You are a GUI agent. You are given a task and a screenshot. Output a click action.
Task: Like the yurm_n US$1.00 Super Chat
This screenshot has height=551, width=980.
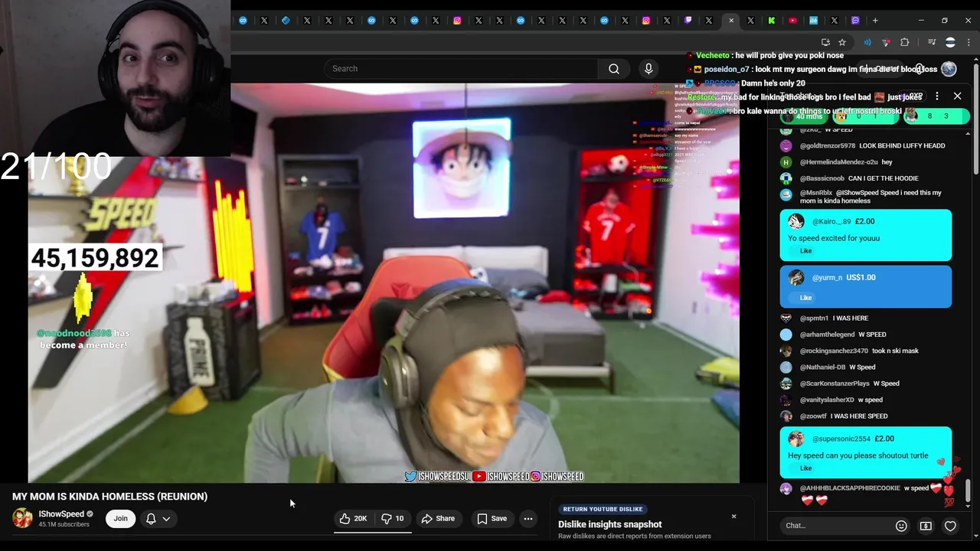pyautogui.click(x=806, y=298)
